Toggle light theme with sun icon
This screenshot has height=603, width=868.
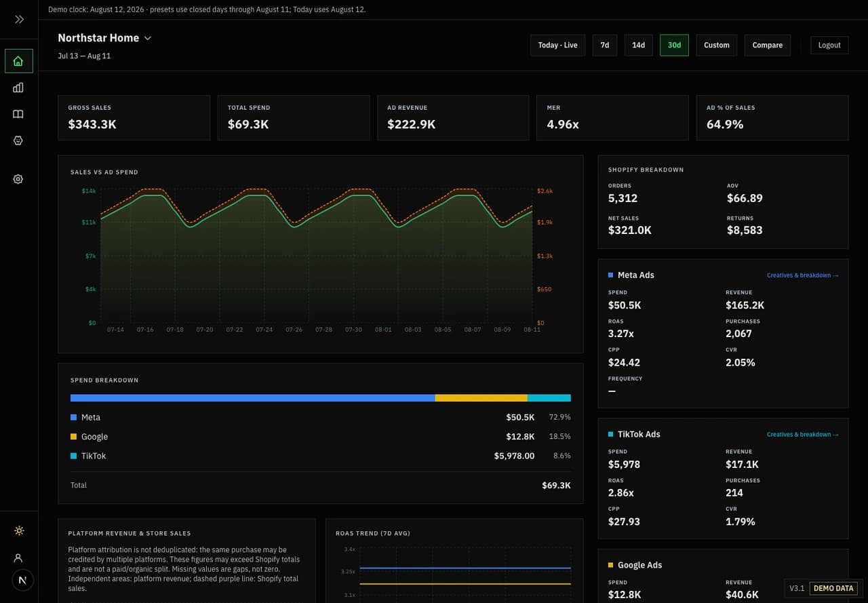(18, 530)
